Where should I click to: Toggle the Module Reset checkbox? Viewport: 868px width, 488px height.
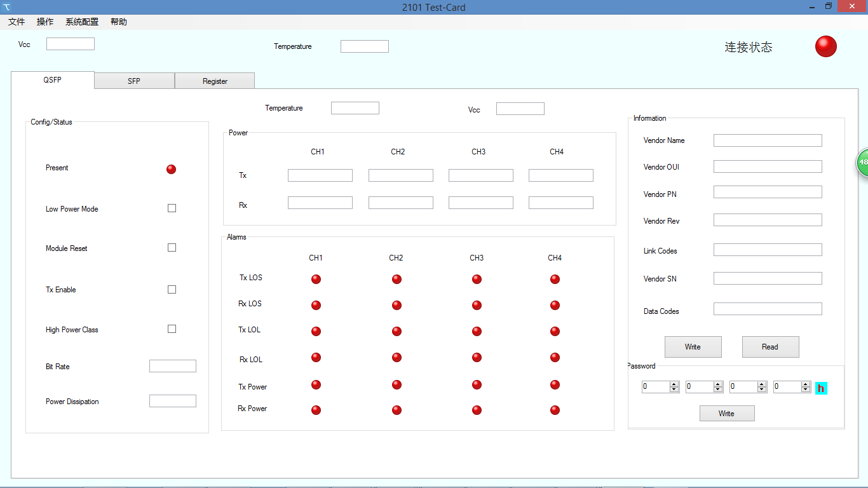pos(172,248)
